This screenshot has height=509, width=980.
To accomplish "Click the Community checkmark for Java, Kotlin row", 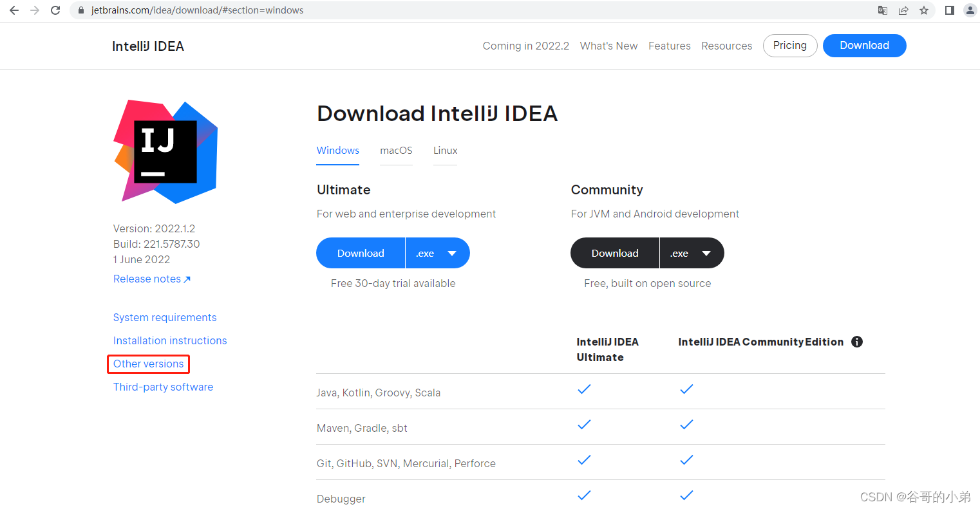I will click(686, 389).
